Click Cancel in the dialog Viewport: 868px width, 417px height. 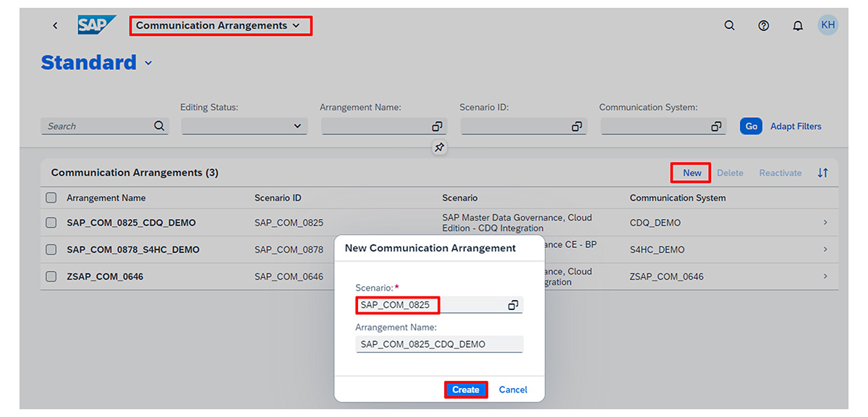click(513, 390)
